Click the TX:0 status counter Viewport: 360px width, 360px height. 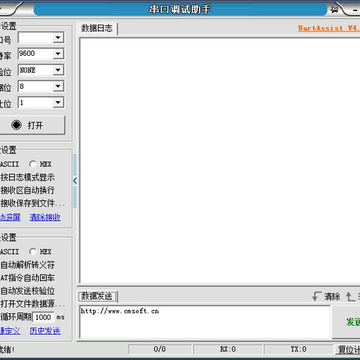tap(298, 349)
